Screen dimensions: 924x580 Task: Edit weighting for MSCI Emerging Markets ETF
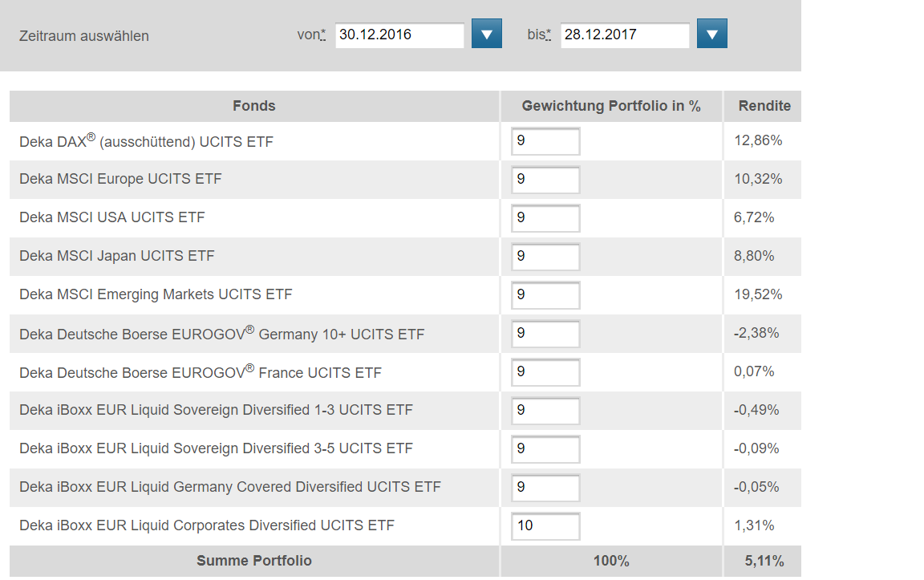coord(545,295)
